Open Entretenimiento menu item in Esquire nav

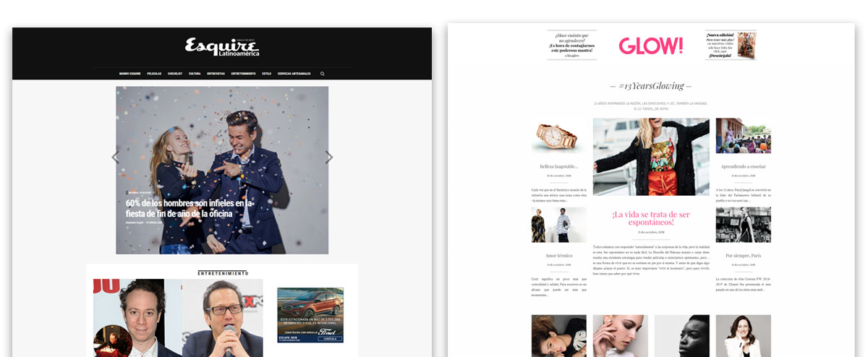click(244, 74)
